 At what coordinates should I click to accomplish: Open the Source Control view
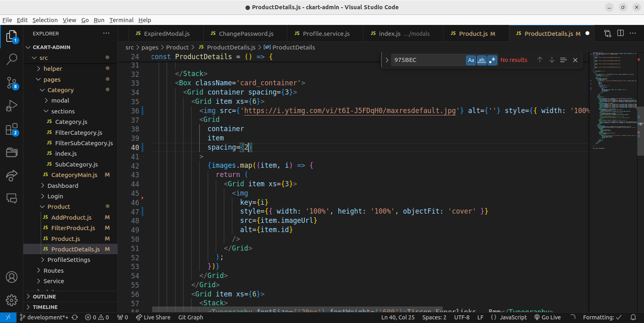12,83
